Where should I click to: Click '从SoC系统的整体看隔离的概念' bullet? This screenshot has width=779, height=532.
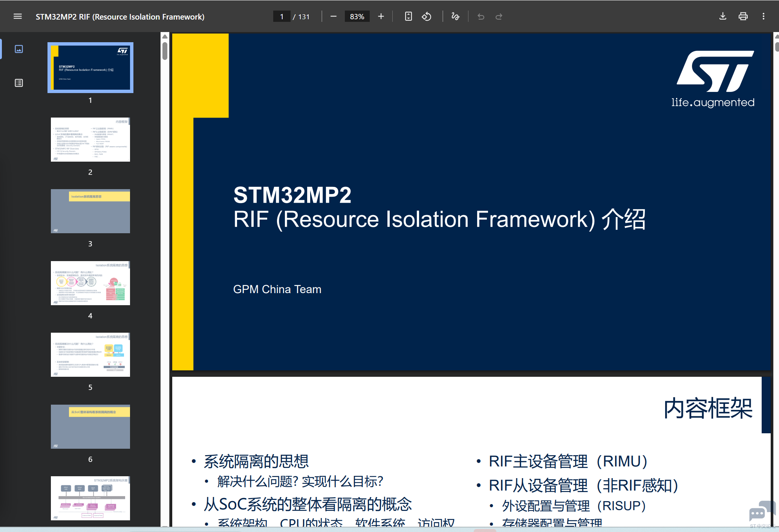(x=308, y=504)
